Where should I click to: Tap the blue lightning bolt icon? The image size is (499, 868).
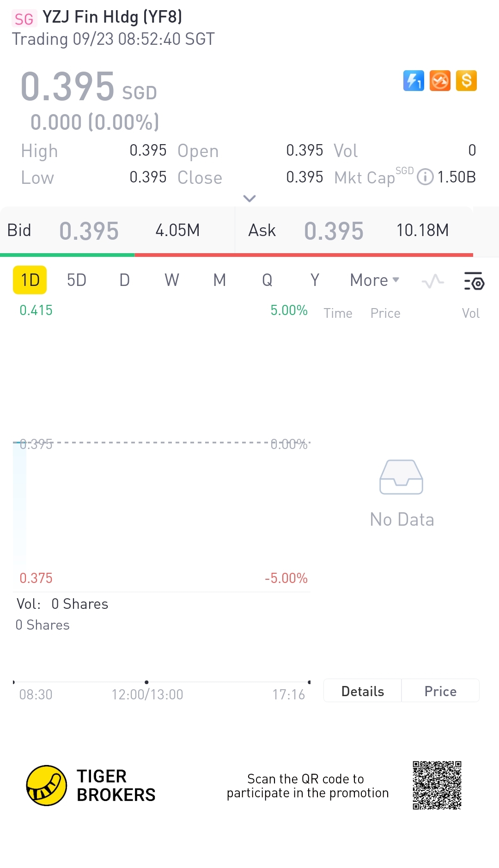click(414, 81)
